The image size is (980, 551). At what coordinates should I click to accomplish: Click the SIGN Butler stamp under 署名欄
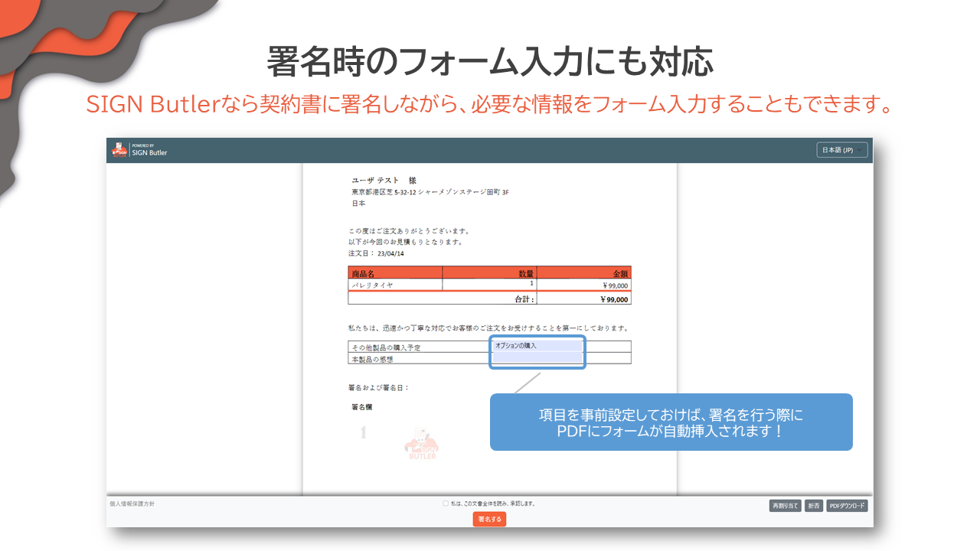(x=422, y=444)
